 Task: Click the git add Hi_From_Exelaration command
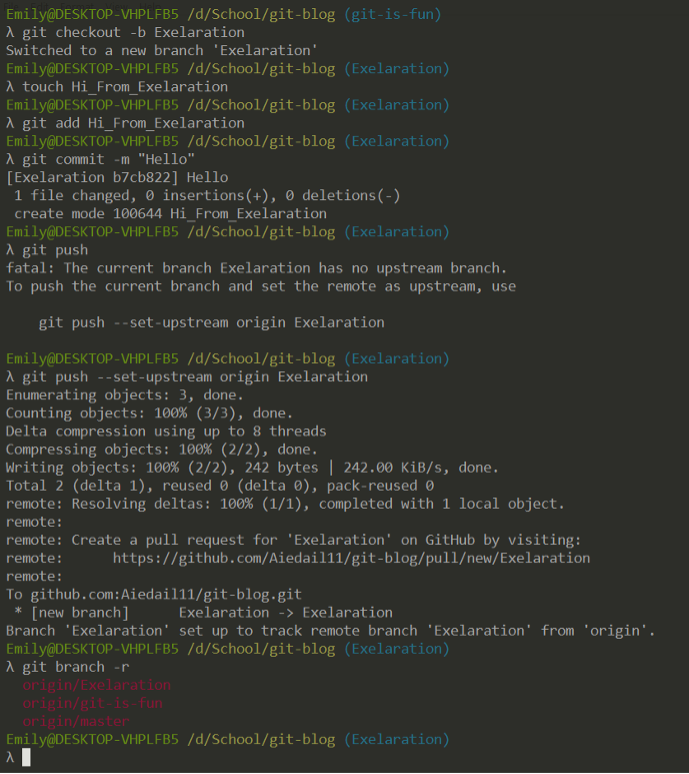tap(133, 123)
